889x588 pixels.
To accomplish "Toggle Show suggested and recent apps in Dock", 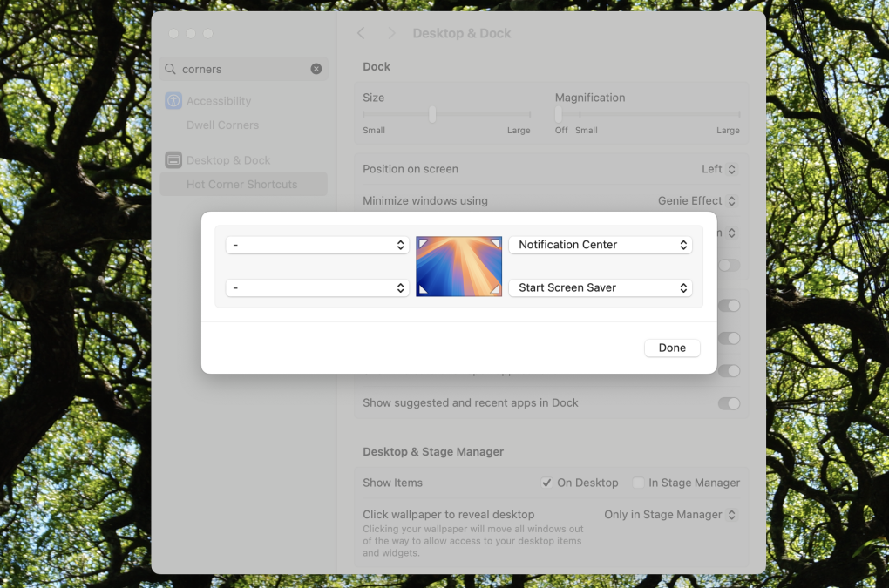I will coord(730,403).
